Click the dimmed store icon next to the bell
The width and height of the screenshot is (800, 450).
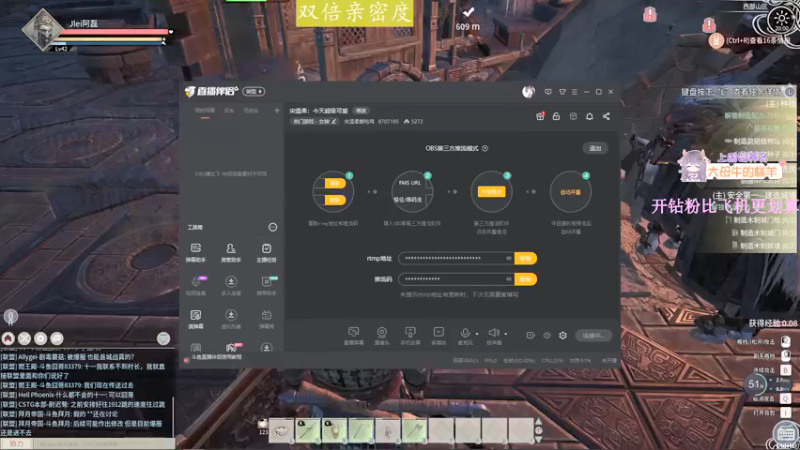(x=573, y=116)
